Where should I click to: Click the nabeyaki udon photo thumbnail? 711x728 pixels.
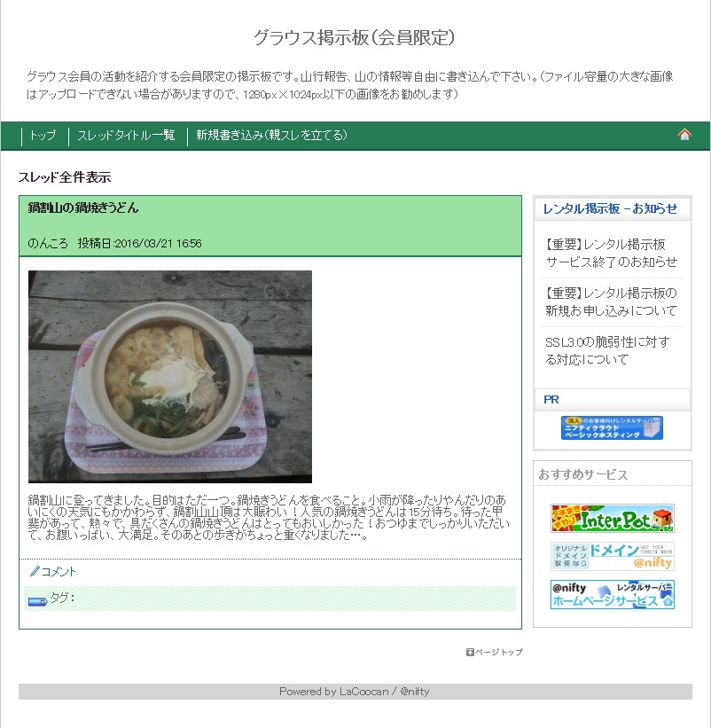pyautogui.click(x=170, y=377)
